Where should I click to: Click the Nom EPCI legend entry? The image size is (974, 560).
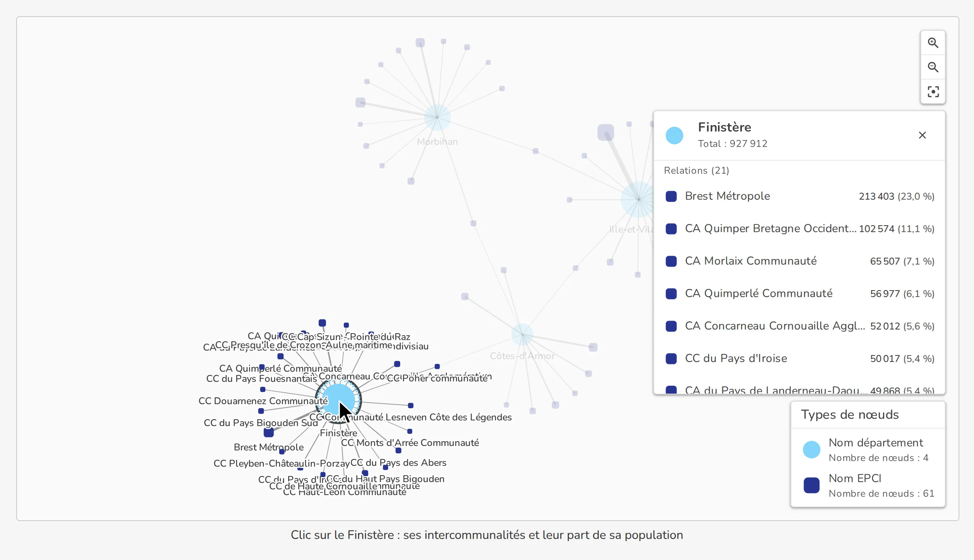coord(867,485)
